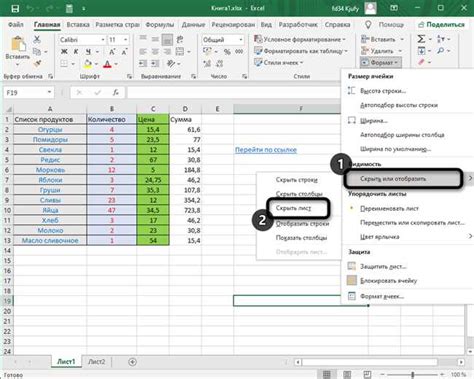Open Find and Select magnifier
This screenshot has height=379, width=474.
pos(441,51)
